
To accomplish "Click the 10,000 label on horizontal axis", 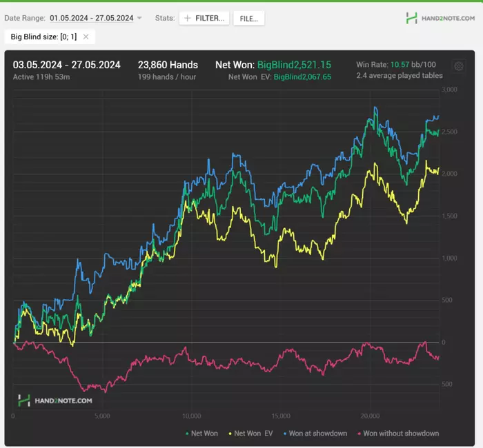I will 191,416.
